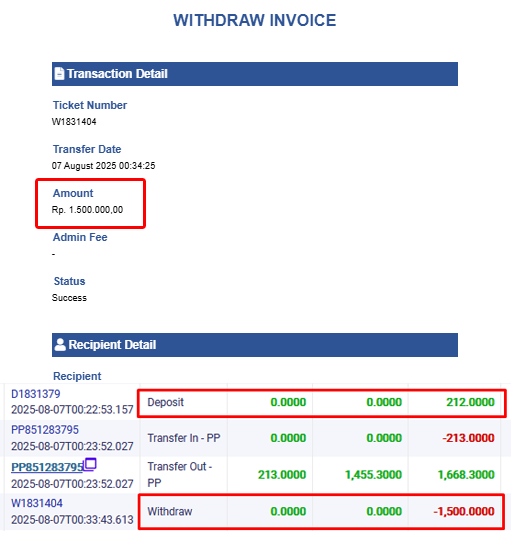Open the W1831404 withdraw transaction link
Screen dimensions: 511x548
click(37, 503)
